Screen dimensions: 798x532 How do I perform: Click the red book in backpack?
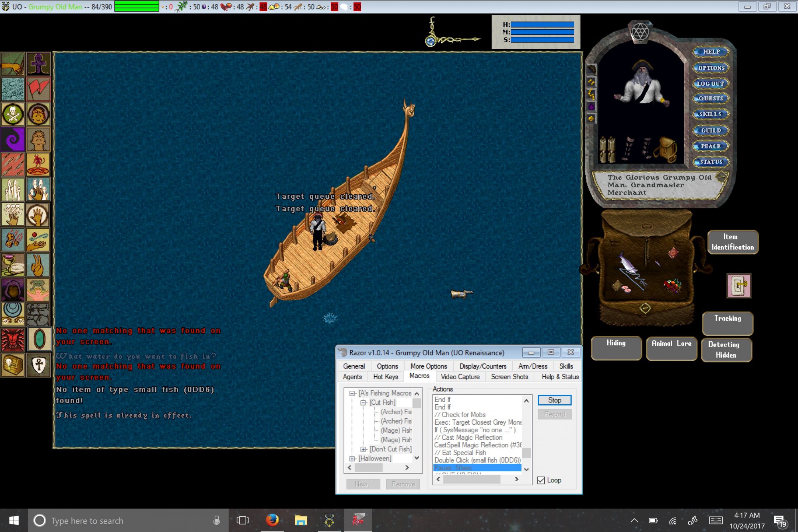(x=673, y=253)
